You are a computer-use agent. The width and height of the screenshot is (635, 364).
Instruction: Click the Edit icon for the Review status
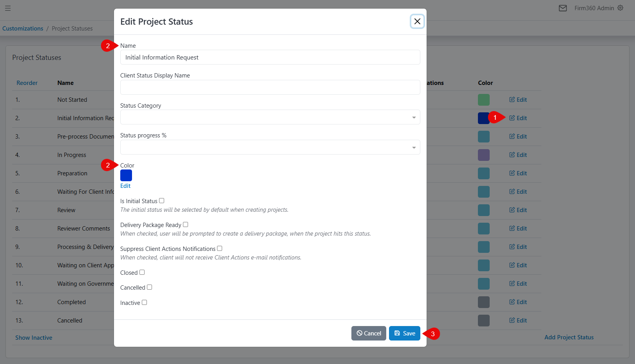coord(518,210)
